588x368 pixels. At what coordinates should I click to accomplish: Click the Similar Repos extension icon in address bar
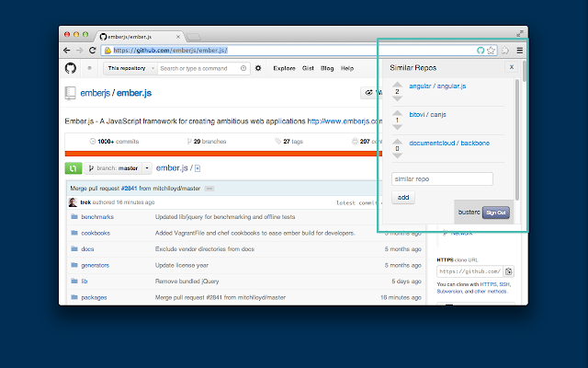point(481,51)
